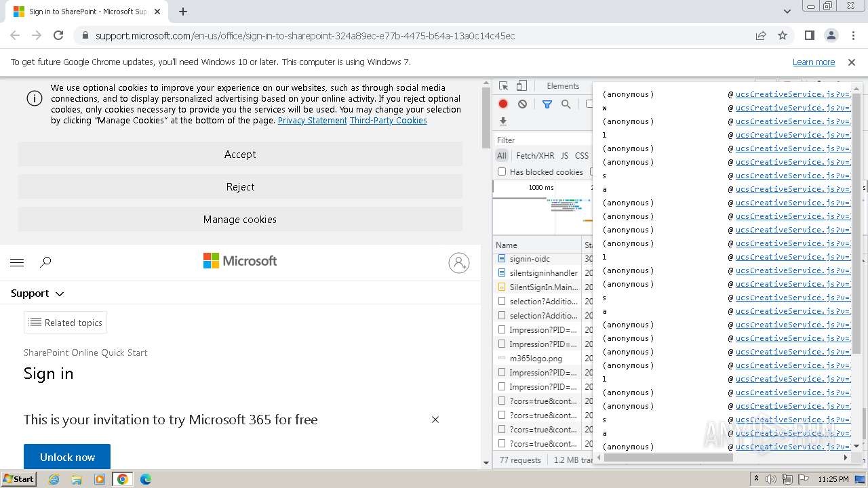Toggle the network filter funnel icon
Screen dimensions: 868x488
coord(547,104)
